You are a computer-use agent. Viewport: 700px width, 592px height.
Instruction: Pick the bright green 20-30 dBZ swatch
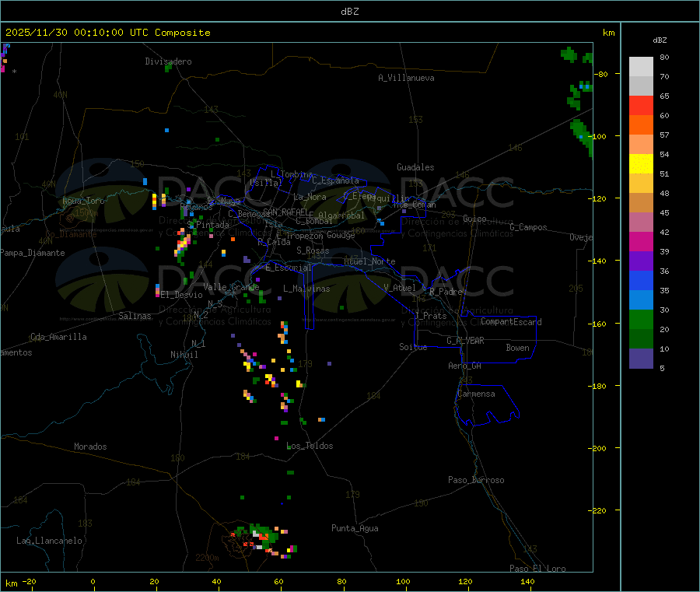(641, 319)
